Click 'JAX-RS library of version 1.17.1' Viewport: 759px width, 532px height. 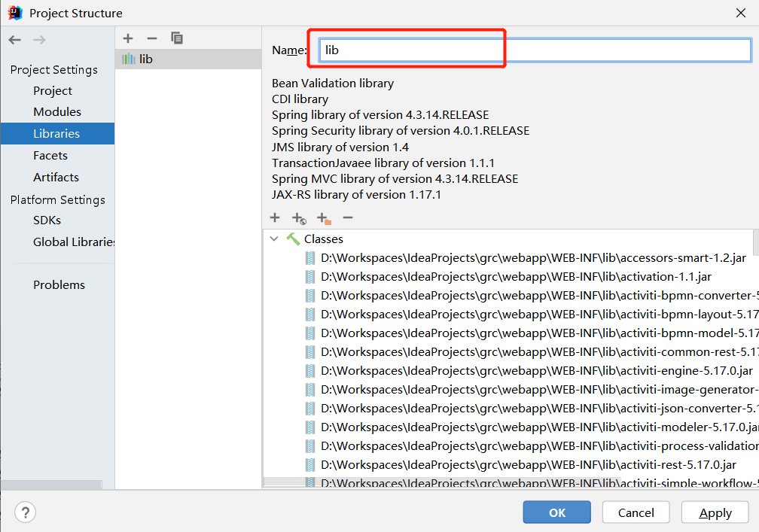[x=356, y=195]
